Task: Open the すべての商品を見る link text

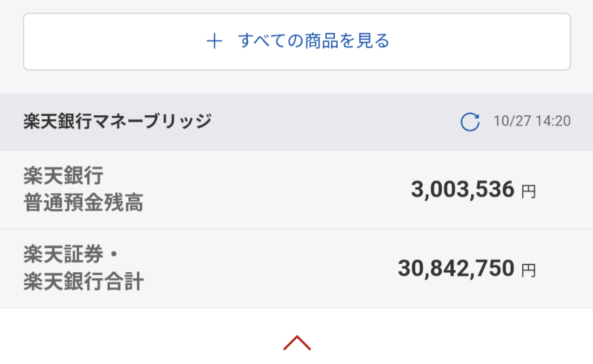Action: [x=314, y=40]
